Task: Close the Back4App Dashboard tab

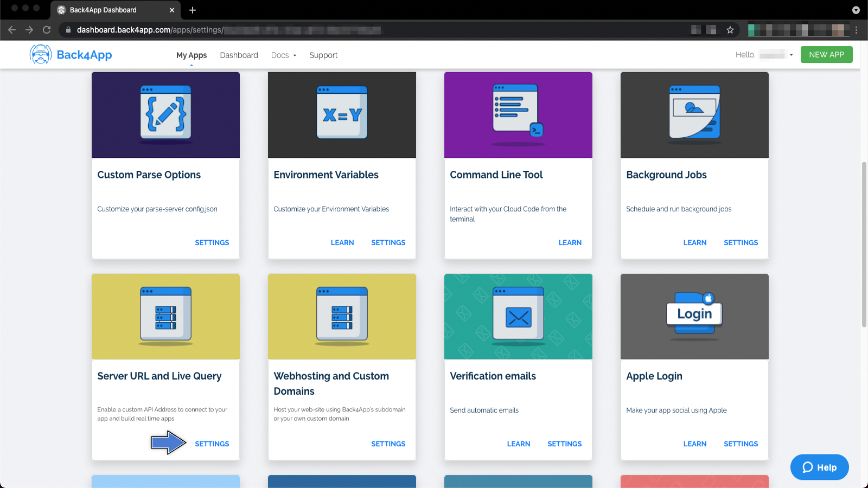Action: click(172, 10)
